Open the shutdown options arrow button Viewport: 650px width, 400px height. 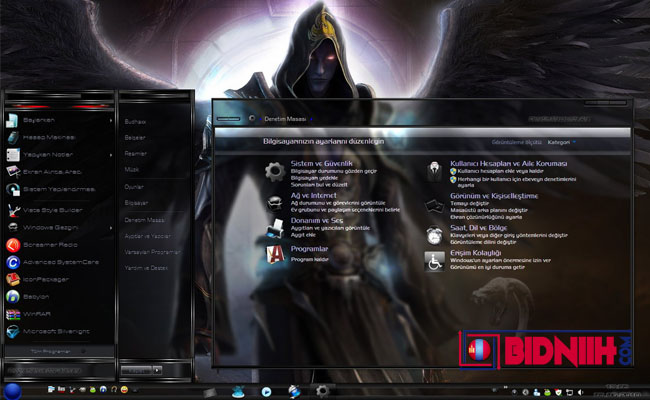pyautogui.click(x=157, y=370)
